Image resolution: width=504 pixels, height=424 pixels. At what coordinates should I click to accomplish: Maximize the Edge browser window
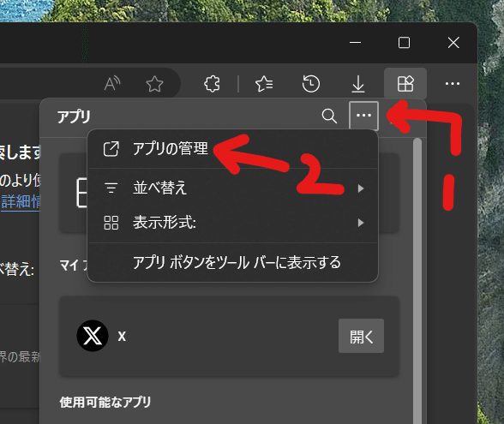coord(404,43)
